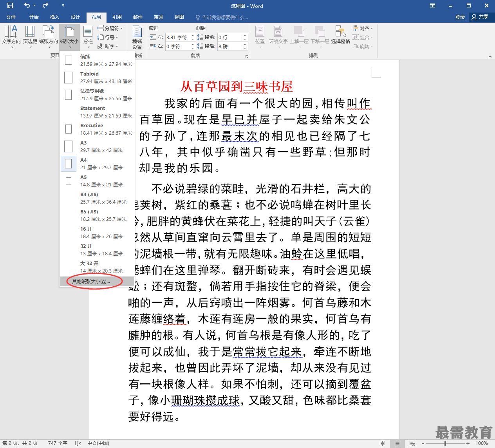Viewport: 495px width, 448px height.
Task: Select B5 (JIS) paper size
Action: pos(97,215)
